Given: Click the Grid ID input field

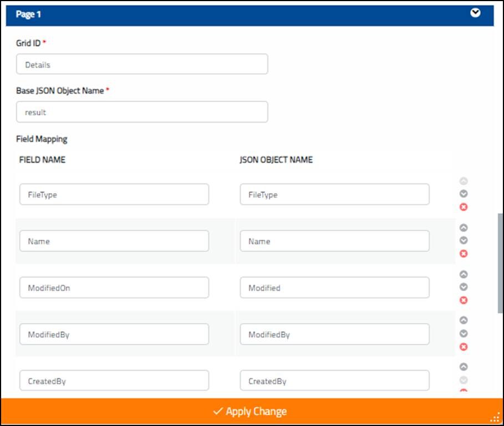Looking at the screenshot, I should click(x=142, y=64).
